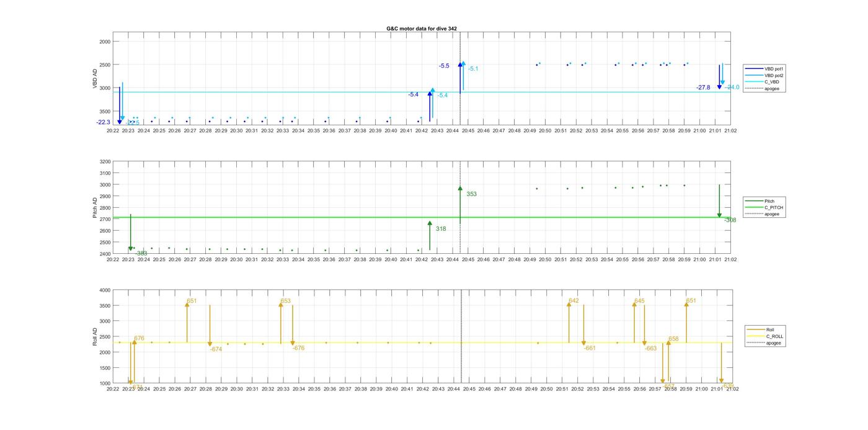The height and width of the screenshot is (430, 868).
Task: Click the "-661" roll annotation
Action: (590, 348)
